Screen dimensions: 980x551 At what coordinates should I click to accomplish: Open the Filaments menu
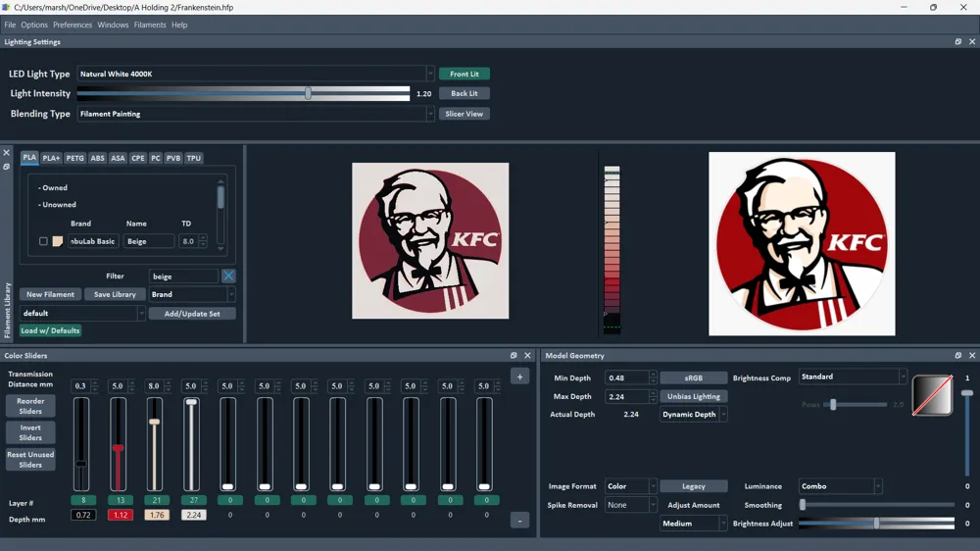click(150, 25)
